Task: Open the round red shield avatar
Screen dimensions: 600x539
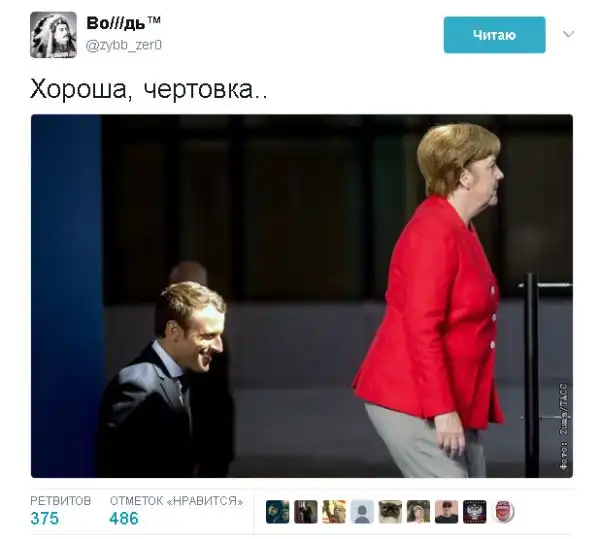Action: click(x=503, y=511)
